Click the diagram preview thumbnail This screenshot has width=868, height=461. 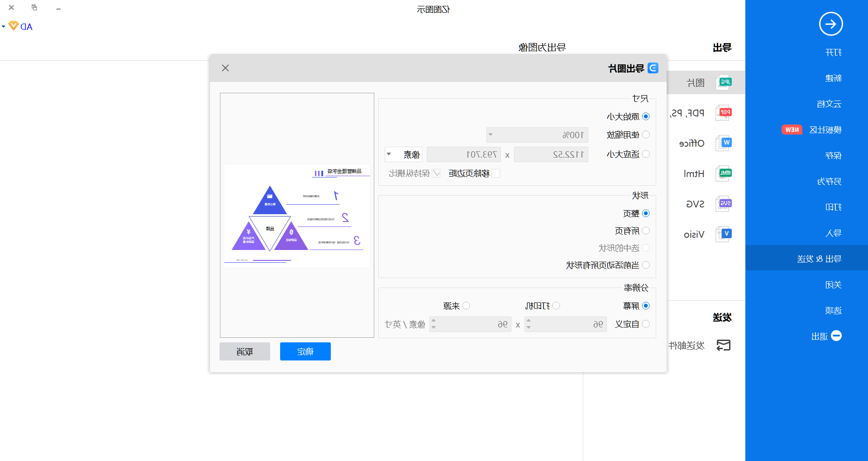tap(297, 216)
